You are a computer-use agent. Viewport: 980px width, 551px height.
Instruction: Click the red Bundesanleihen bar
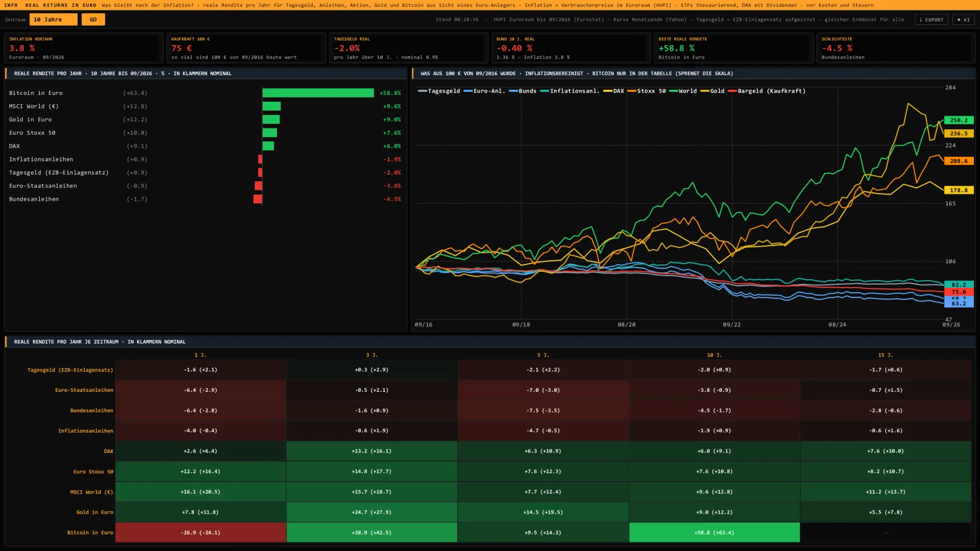coord(258,199)
